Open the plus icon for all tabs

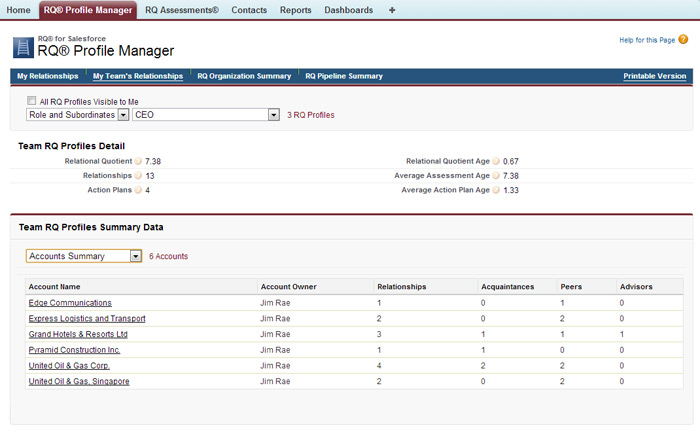click(x=392, y=10)
